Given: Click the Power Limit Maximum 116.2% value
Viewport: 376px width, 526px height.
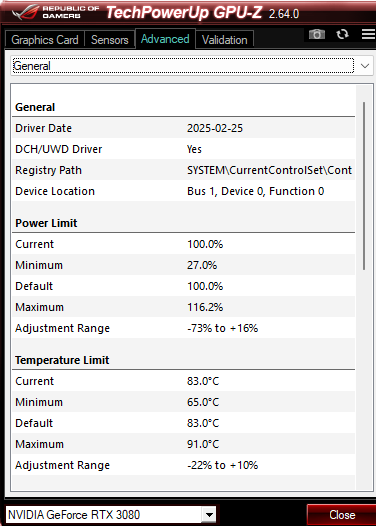Looking at the screenshot, I should click(x=205, y=307).
